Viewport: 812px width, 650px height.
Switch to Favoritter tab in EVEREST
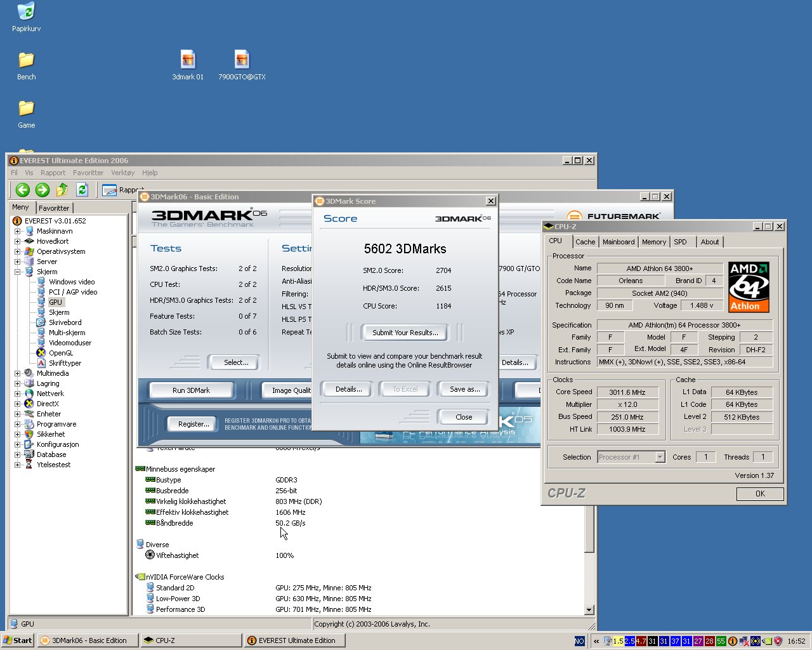coord(54,208)
